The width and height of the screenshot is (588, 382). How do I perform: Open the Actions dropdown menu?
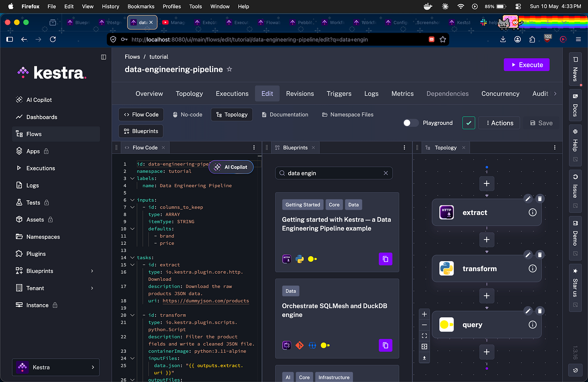point(500,123)
